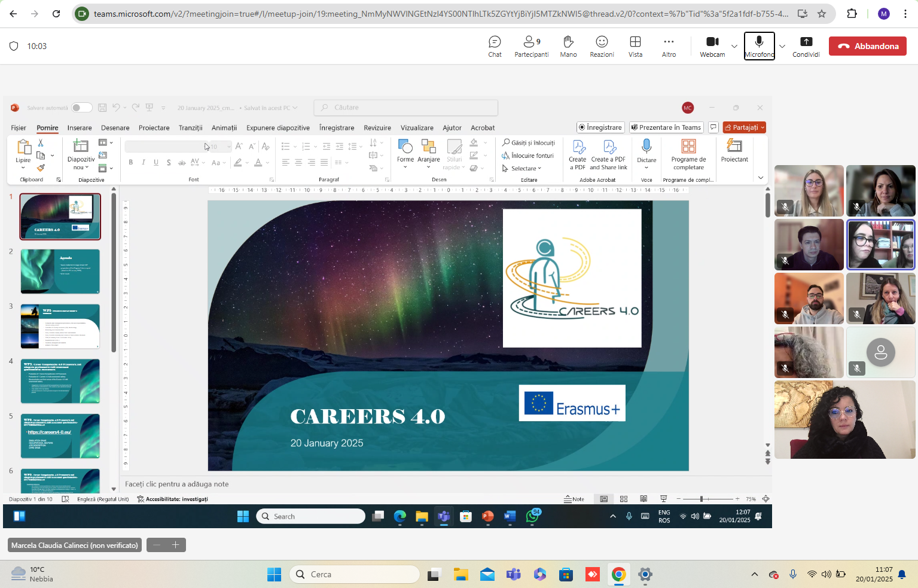Expand the Microfono options chevron
Viewport: 918px width, 588px height.
[x=782, y=46]
